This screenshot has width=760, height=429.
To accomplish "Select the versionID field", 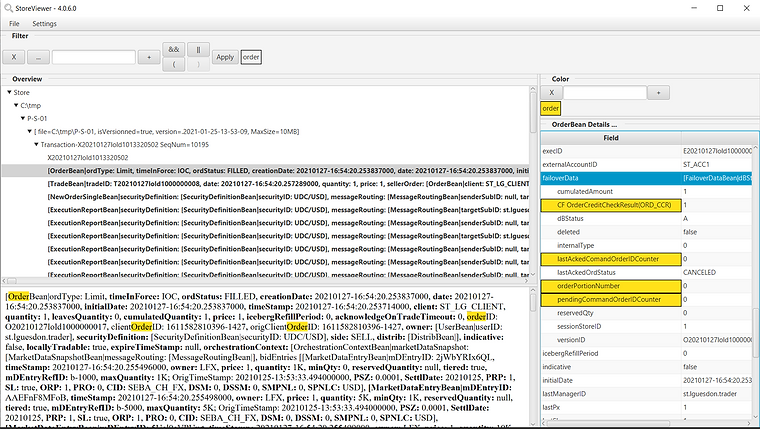I will coord(611,340).
